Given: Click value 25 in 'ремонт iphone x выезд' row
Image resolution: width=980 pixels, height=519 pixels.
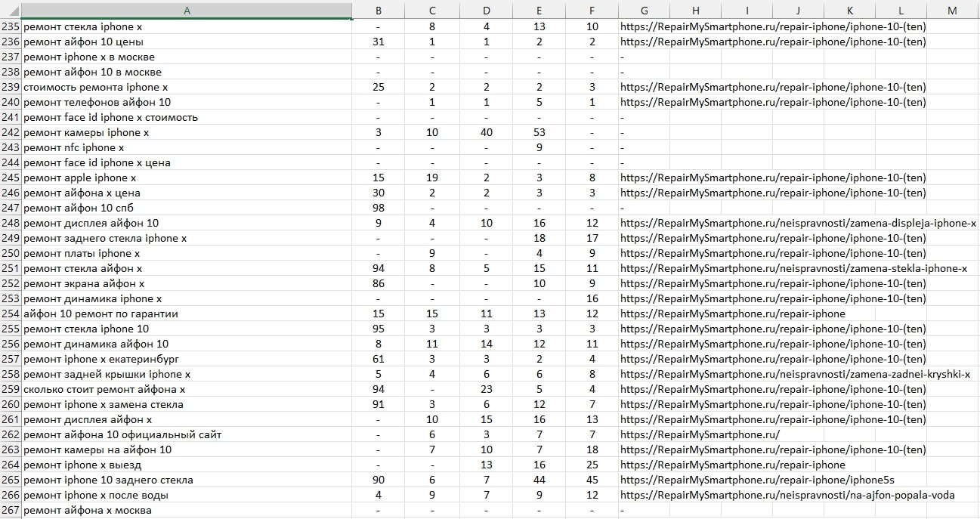Looking at the screenshot, I should coord(592,465).
